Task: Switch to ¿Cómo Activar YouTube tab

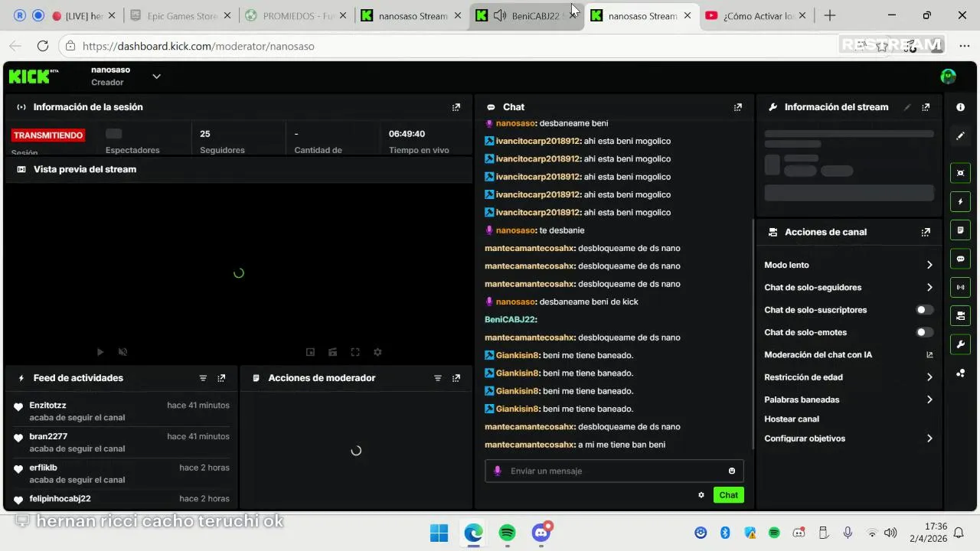Action: pyautogui.click(x=756, y=15)
